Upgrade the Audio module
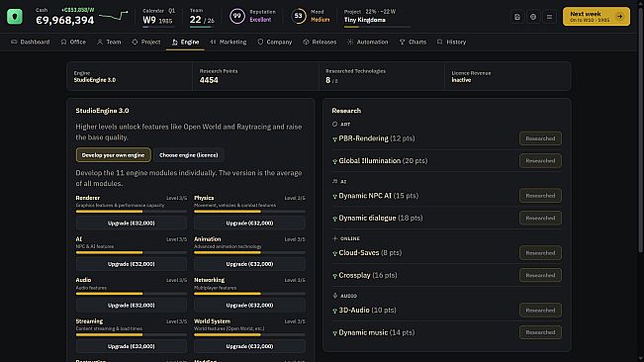644x362 pixels. tap(131, 305)
